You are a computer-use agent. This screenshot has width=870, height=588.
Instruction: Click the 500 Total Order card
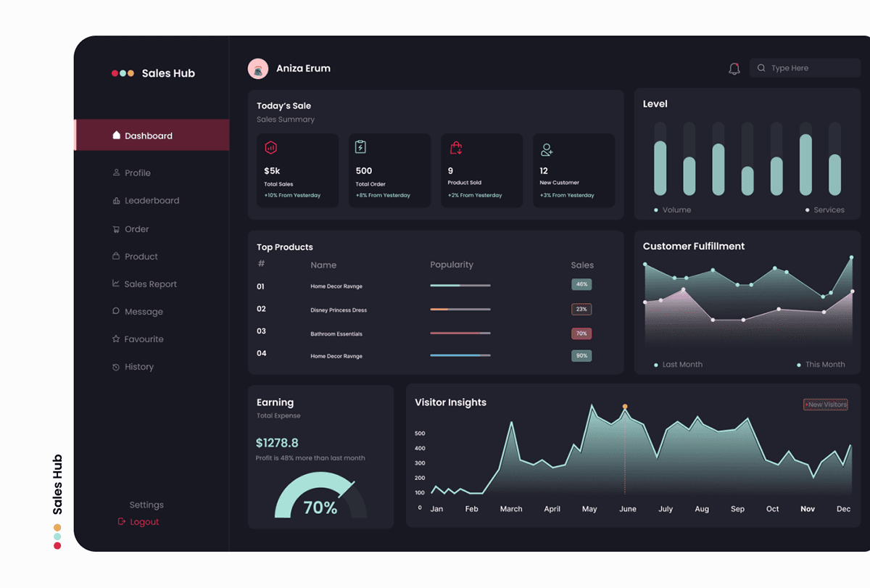point(389,170)
